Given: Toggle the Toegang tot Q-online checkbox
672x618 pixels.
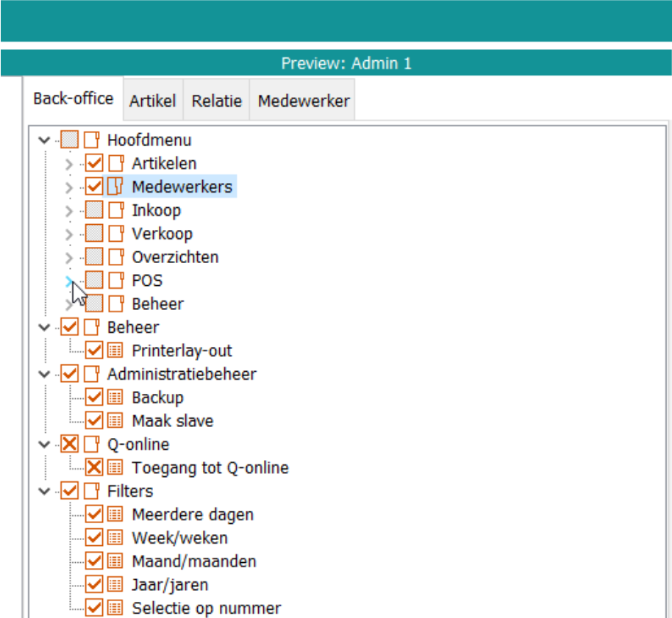Looking at the screenshot, I should click(x=94, y=467).
